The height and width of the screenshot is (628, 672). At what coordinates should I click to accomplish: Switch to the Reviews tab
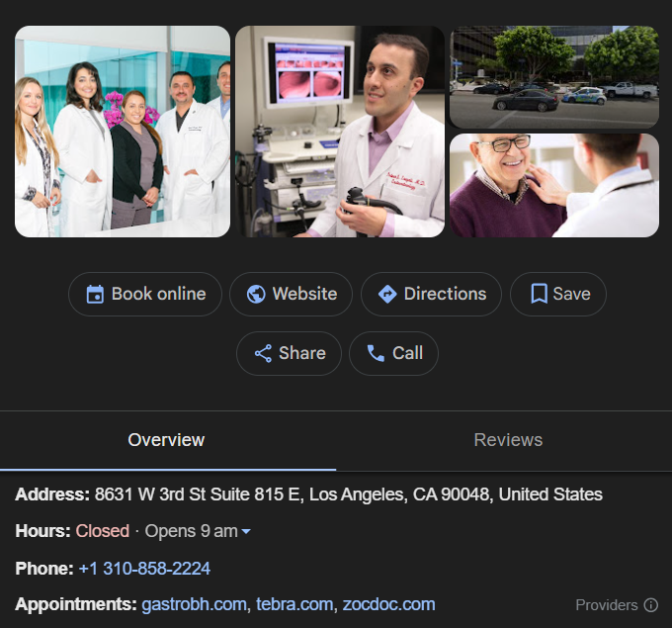[508, 440]
